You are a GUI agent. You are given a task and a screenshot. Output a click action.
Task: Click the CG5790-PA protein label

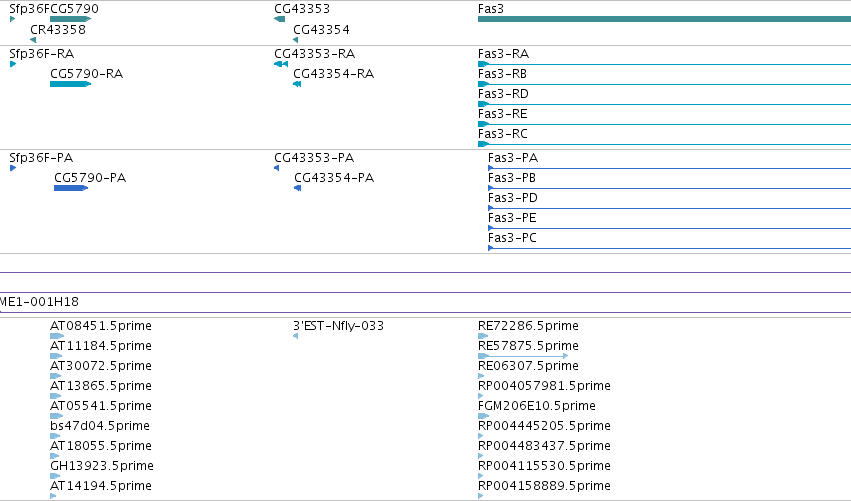(90, 178)
